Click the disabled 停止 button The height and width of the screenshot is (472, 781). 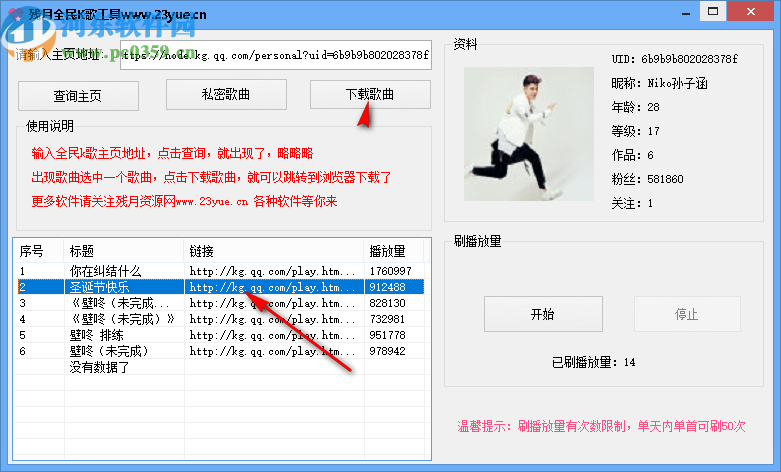[687, 314]
